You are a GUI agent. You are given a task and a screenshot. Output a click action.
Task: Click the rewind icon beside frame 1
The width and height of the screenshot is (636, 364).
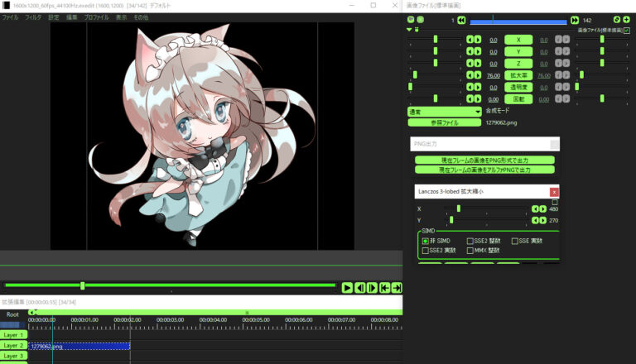462,19
